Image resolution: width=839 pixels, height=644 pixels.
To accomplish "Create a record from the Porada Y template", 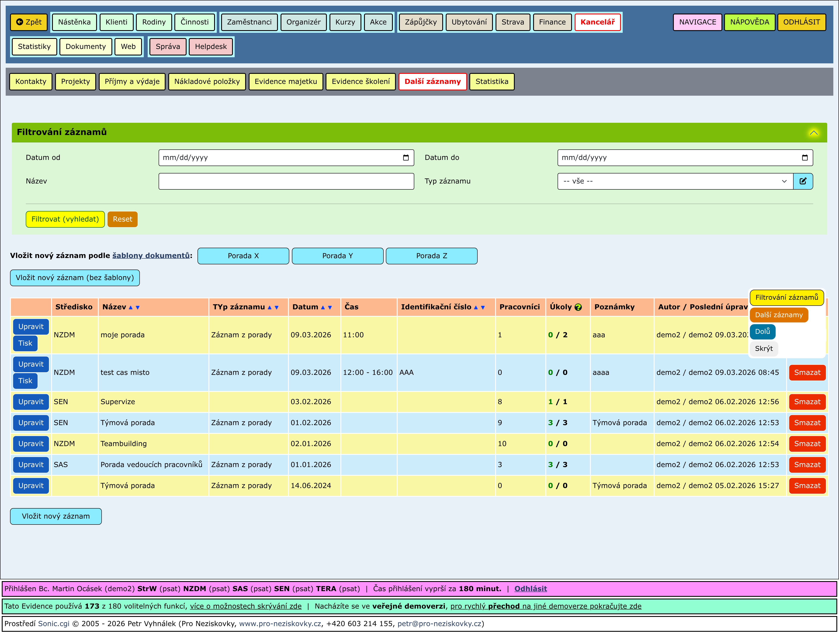I will [x=337, y=256].
